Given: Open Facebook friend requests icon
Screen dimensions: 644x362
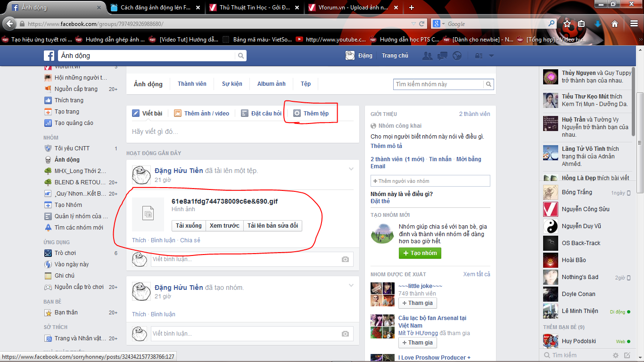Looking at the screenshot, I should (428, 56).
